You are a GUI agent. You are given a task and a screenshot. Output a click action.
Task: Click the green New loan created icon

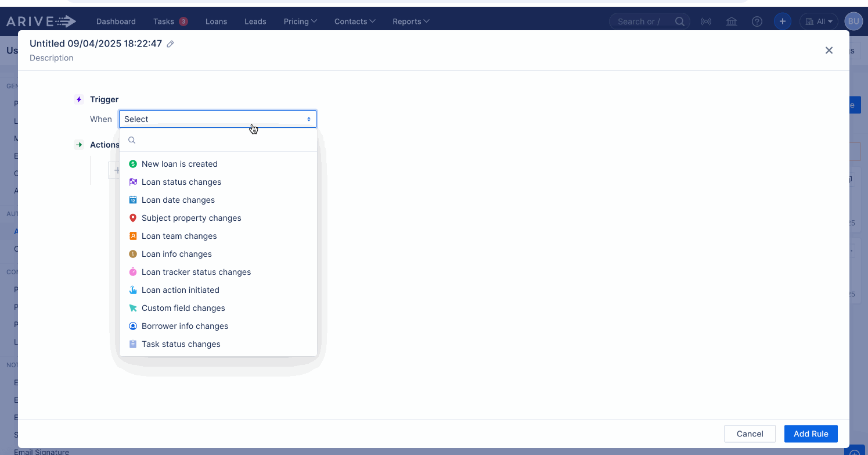tap(133, 164)
